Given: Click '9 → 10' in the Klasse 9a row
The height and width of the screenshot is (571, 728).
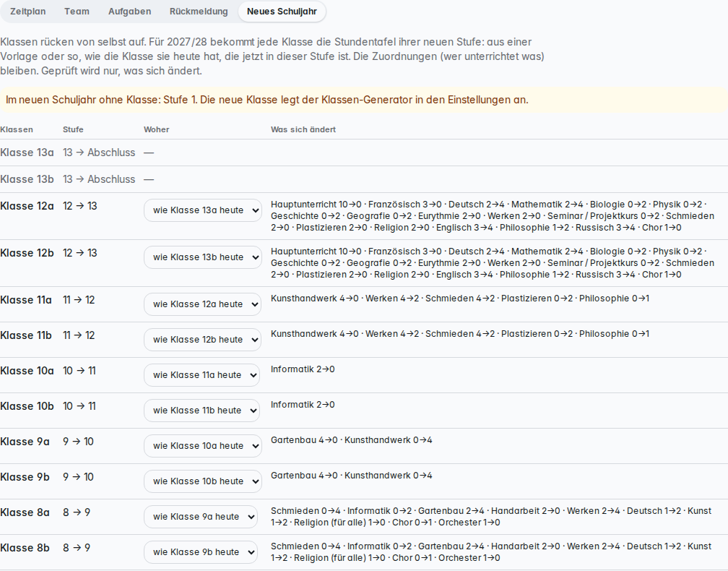Looking at the screenshot, I should coord(79,442).
